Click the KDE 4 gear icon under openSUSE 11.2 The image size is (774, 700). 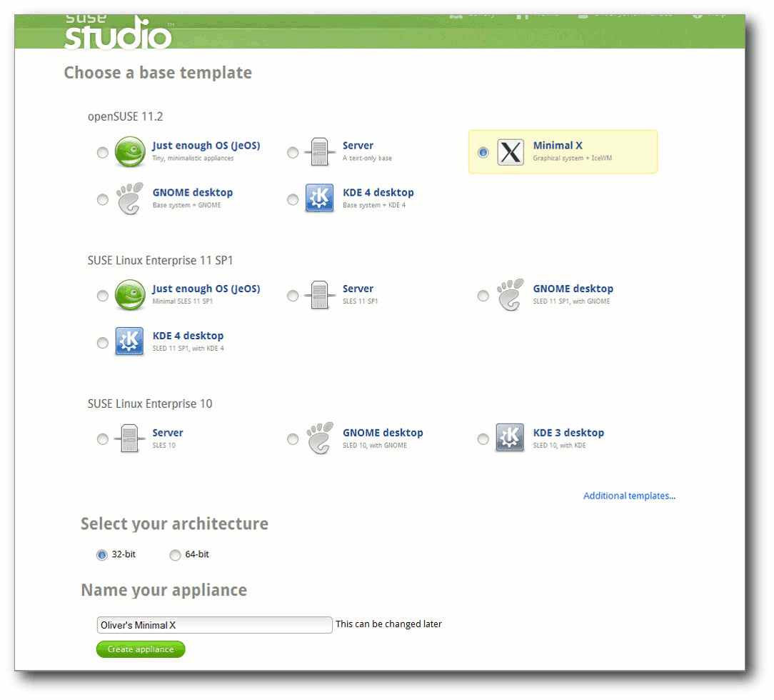319,198
